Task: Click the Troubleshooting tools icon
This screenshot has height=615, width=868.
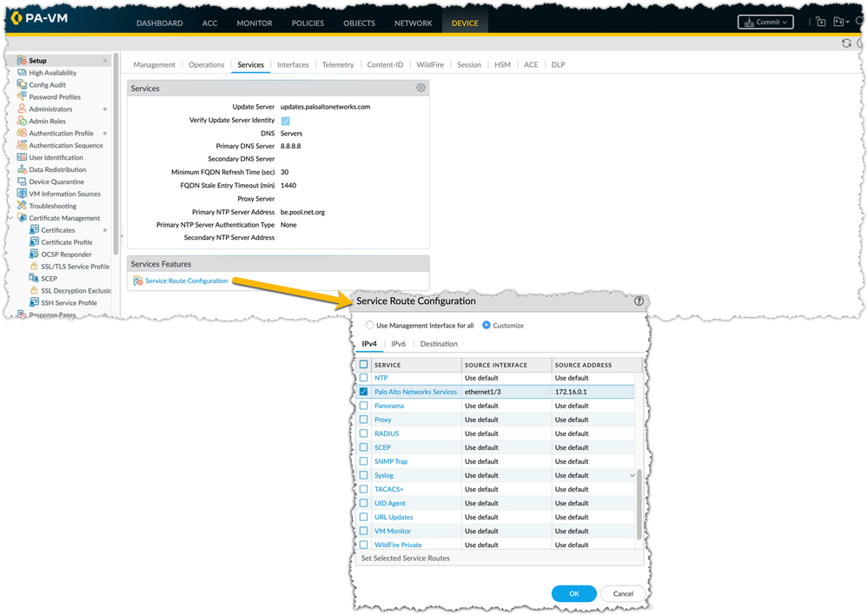Action: coord(22,206)
